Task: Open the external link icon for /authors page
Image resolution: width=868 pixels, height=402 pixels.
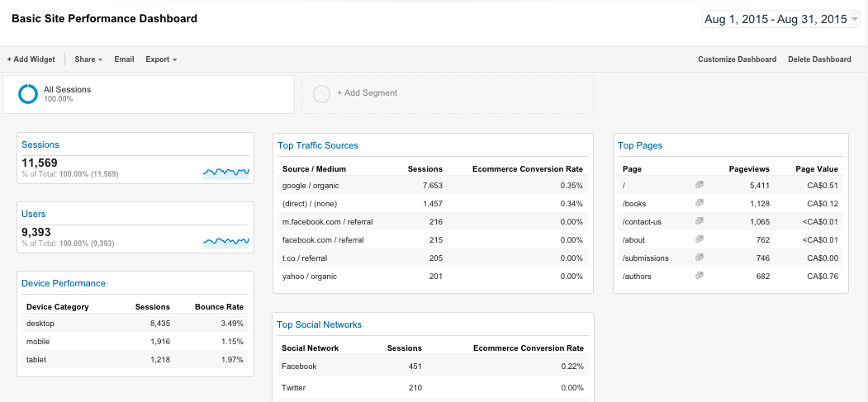Action: [x=699, y=276]
